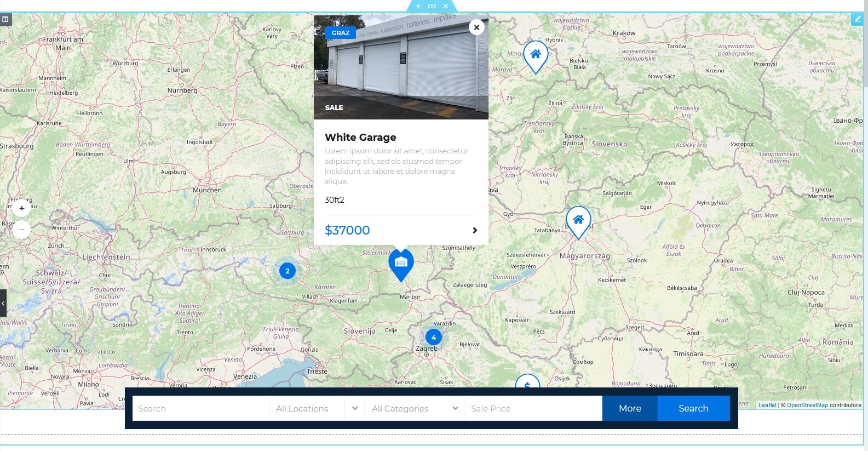Close the White Garage popup
Screen dimensions: 868x451
(x=476, y=27)
